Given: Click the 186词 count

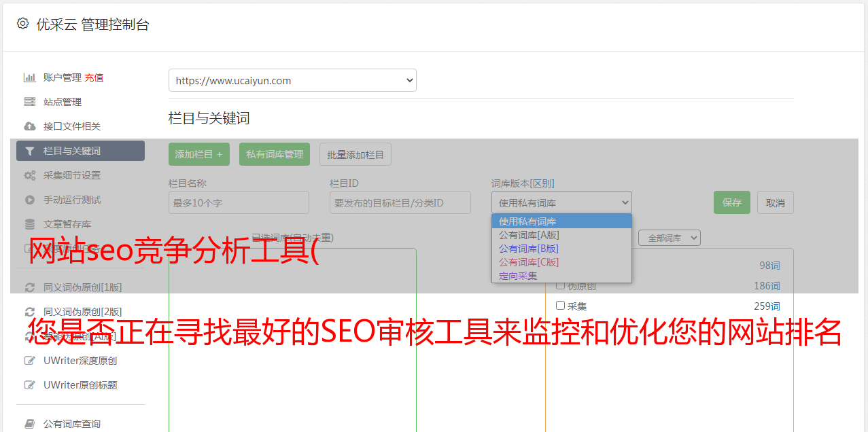Looking at the screenshot, I should tap(767, 286).
